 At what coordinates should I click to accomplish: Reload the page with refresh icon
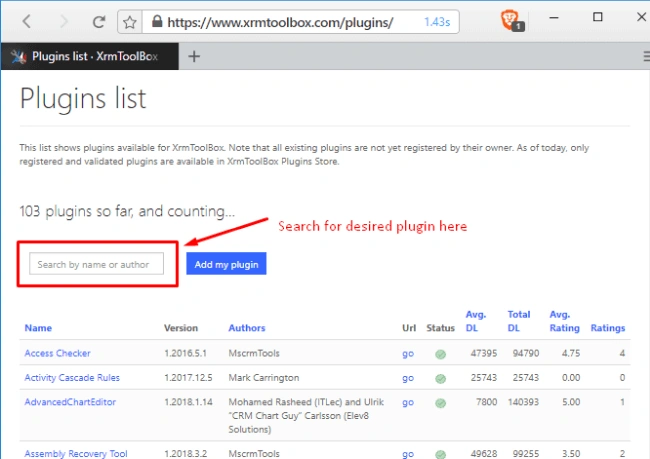pos(99,22)
